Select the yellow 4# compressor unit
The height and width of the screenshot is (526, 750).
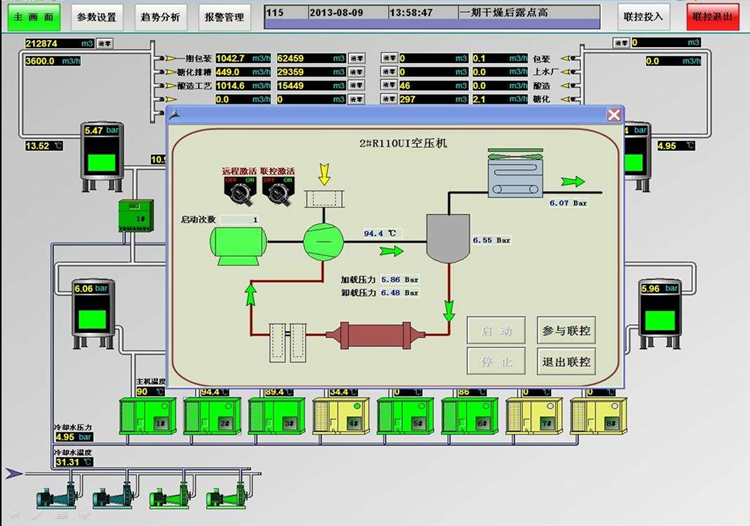[x=341, y=416]
